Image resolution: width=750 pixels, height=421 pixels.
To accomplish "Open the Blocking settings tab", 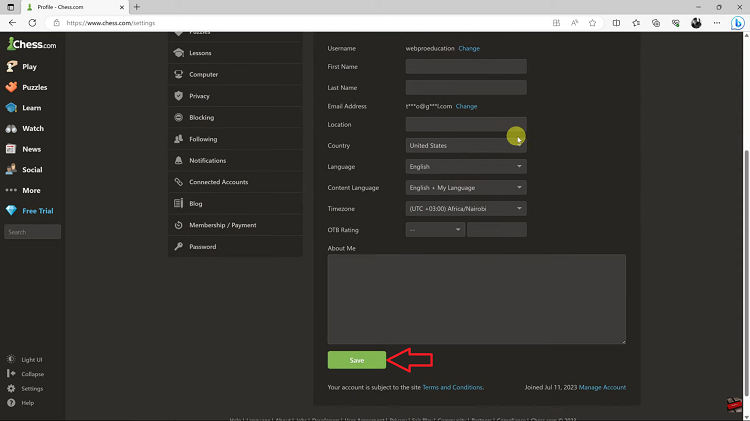I will pos(235,117).
